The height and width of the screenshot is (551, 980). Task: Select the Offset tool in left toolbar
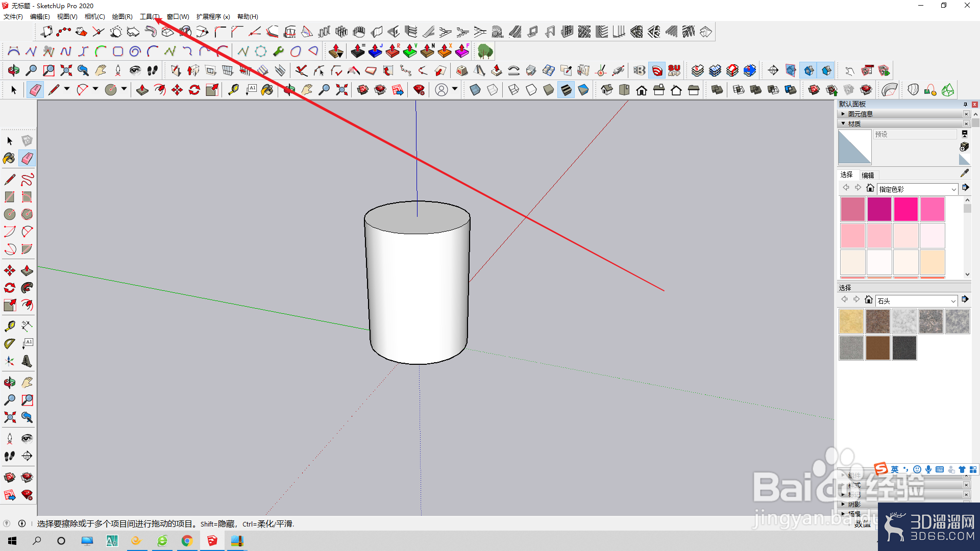27,305
